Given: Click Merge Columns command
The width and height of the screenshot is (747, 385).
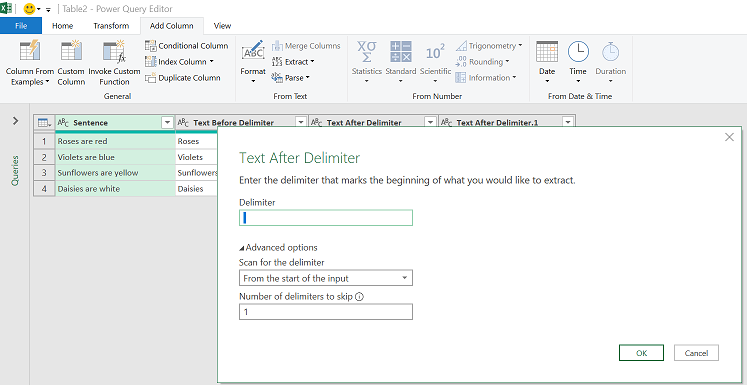Looking at the screenshot, I should 306,46.
